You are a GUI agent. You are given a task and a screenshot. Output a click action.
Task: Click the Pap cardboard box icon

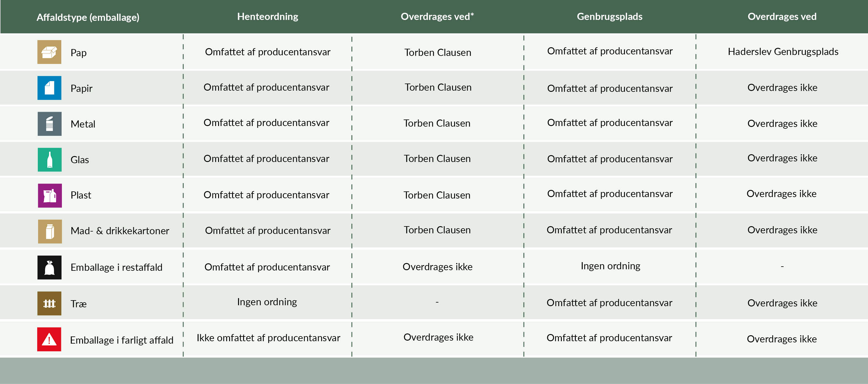tap(49, 52)
